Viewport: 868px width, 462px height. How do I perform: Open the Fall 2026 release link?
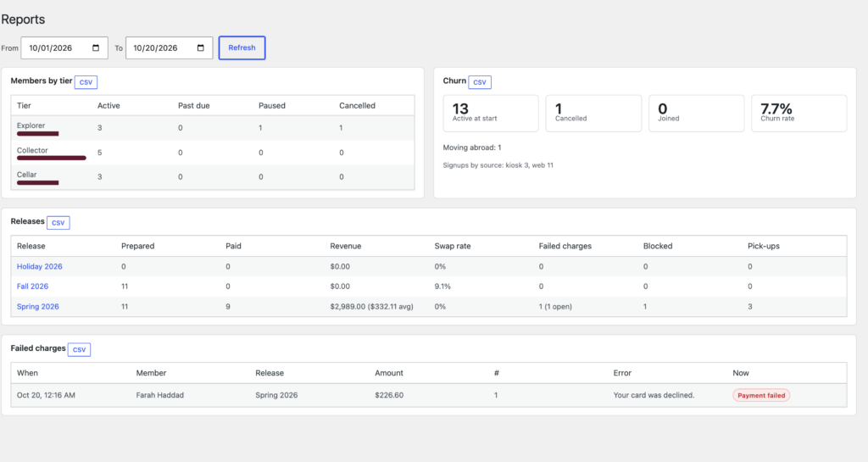click(x=32, y=286)
